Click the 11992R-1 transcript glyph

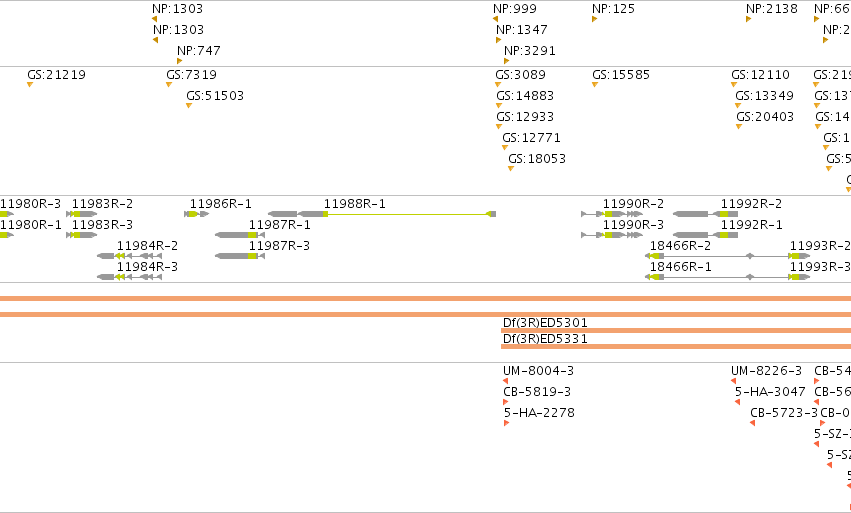[705, 235]
